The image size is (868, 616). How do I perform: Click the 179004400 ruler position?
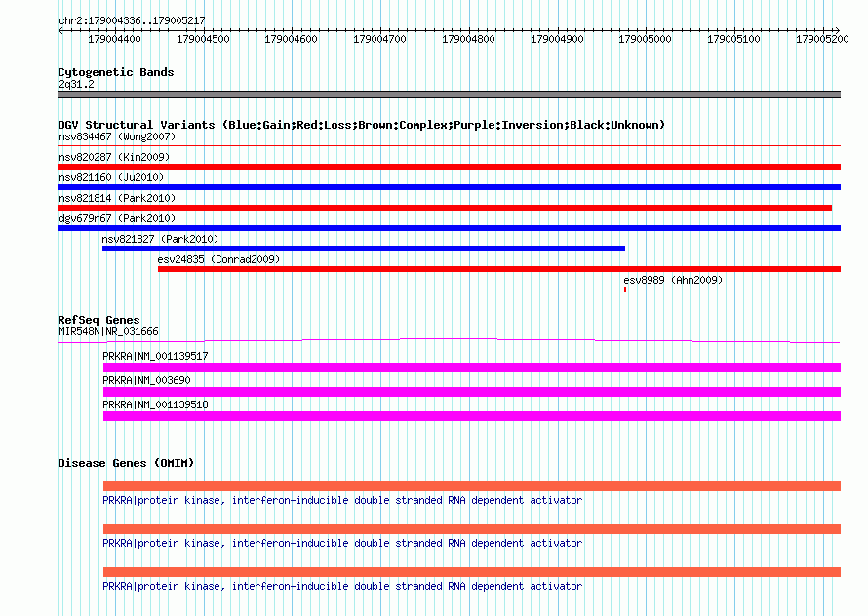114,39
